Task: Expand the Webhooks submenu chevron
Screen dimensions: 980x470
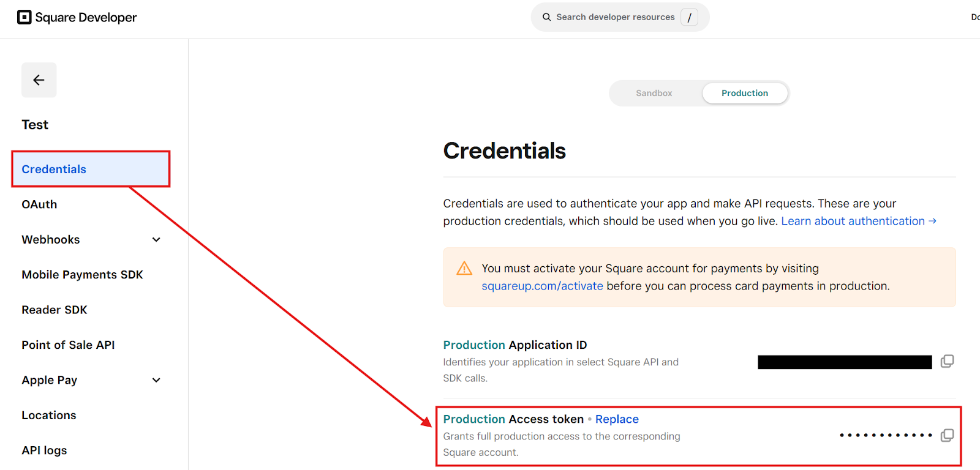Action: 156,240
